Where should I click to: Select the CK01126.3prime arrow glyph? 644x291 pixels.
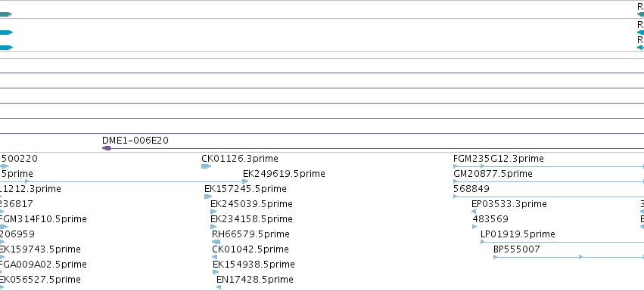(206, 166)
